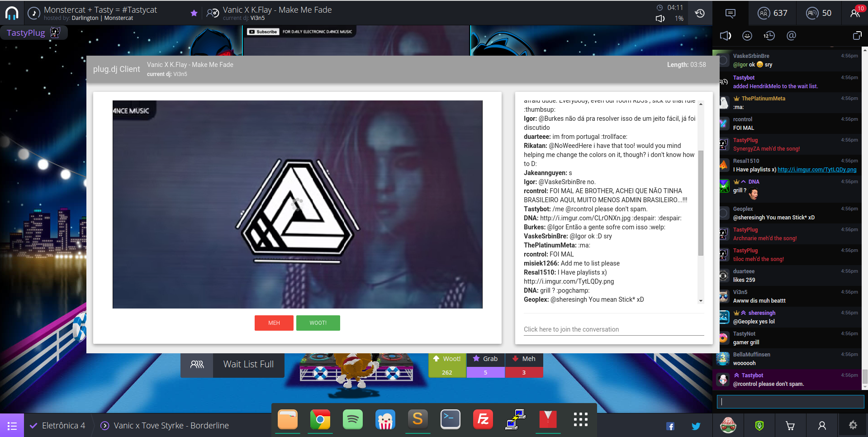The height and width of the screenshot is (437, 868).
Task: Open Spotify from the dock
Action: tap(353, 419)
